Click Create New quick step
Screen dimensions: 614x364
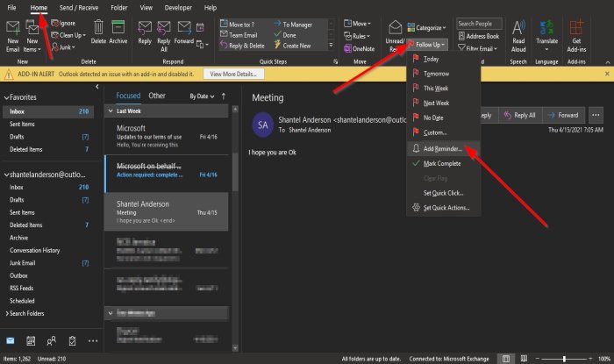coord(292,46)
